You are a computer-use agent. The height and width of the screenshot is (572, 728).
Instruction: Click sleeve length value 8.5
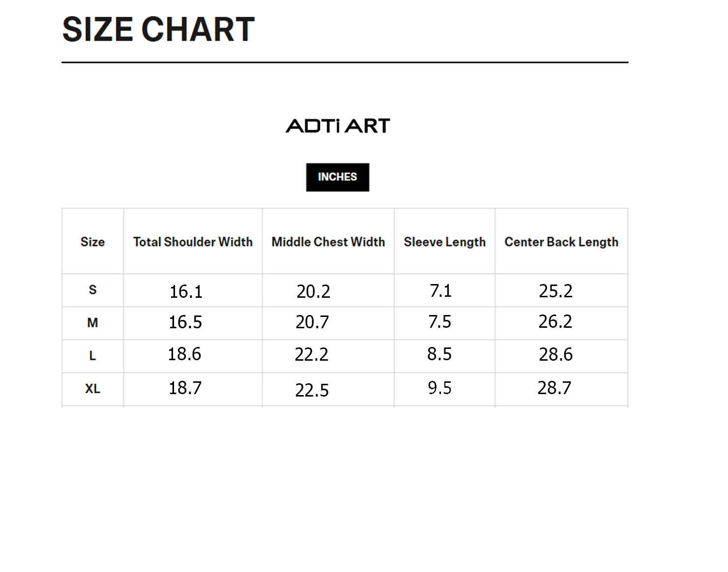439,354
